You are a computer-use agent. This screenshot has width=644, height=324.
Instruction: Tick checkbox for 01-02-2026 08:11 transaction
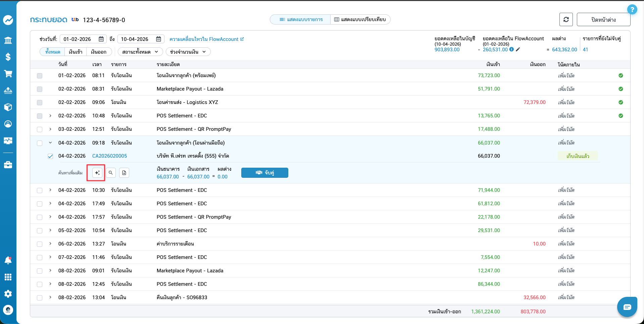[40, 76]
